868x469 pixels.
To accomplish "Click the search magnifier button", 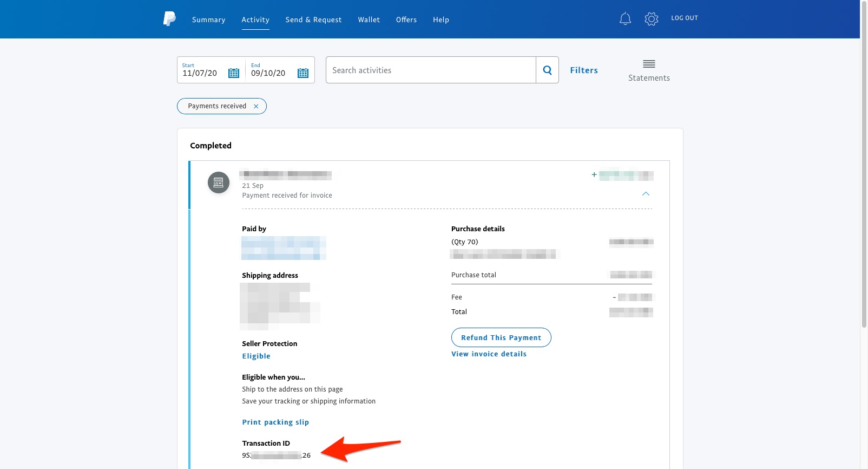I will (x=547, y=70).
